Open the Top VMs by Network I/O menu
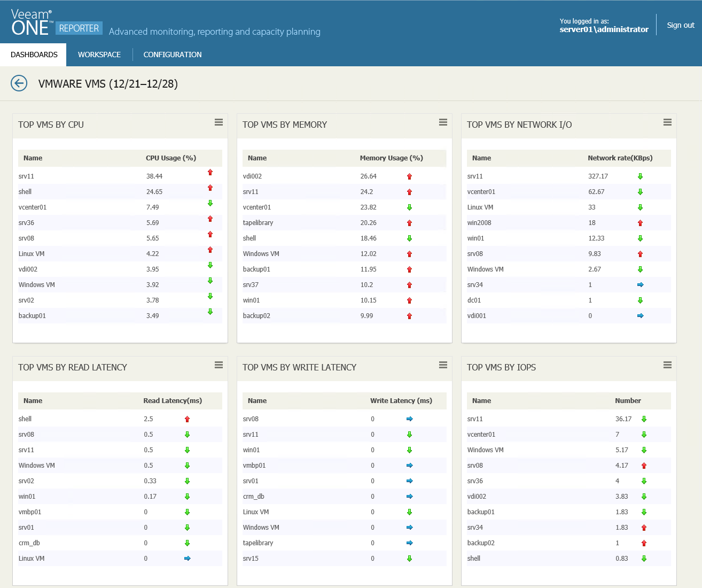Viewport: 702px width, 588px height. [667, 122]
